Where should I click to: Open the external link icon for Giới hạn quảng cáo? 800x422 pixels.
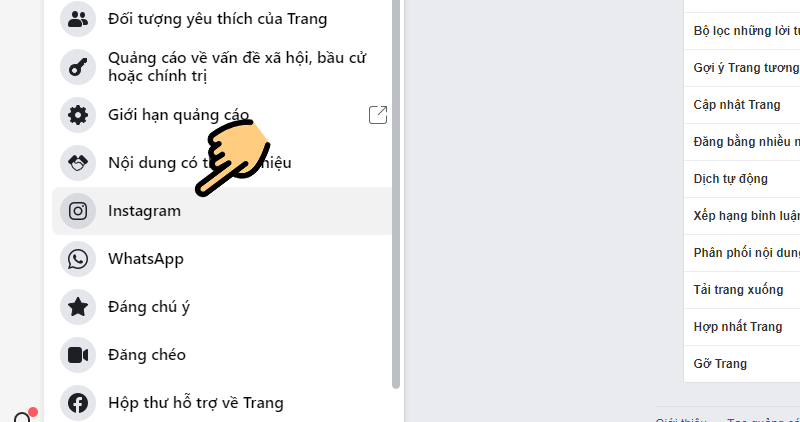[x=378, y=115]
